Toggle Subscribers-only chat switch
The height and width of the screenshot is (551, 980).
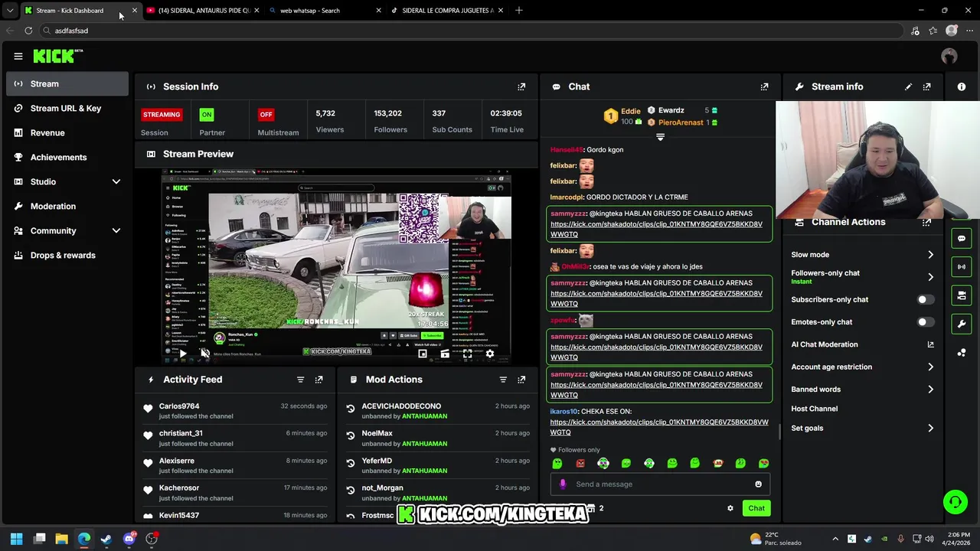click(x=926, y=299)
